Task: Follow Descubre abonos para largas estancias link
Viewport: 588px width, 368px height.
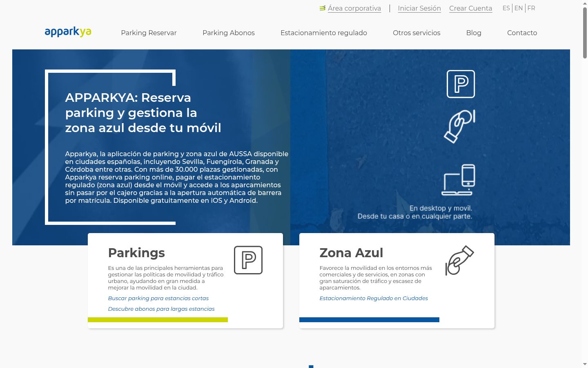Action: point(161,309)
